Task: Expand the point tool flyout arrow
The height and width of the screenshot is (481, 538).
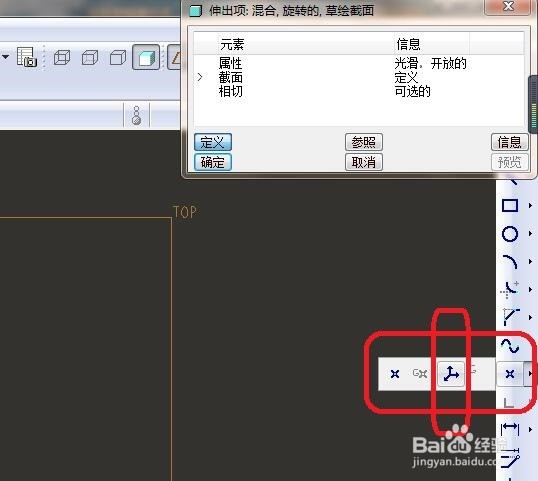Action: coord(529,374)
